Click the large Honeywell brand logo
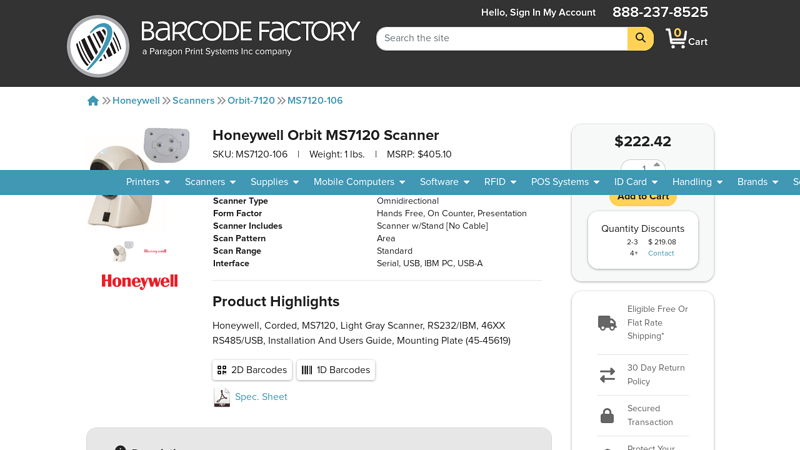The width and height of the screenshot is (800, 450). pos(139,282)
